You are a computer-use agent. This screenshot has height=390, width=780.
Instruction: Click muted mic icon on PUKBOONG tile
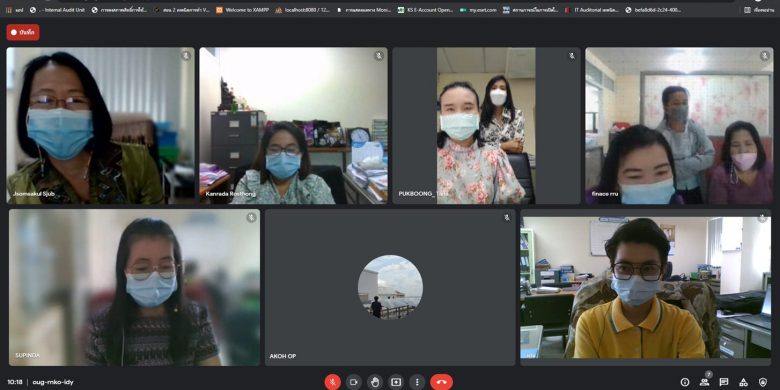572,56
